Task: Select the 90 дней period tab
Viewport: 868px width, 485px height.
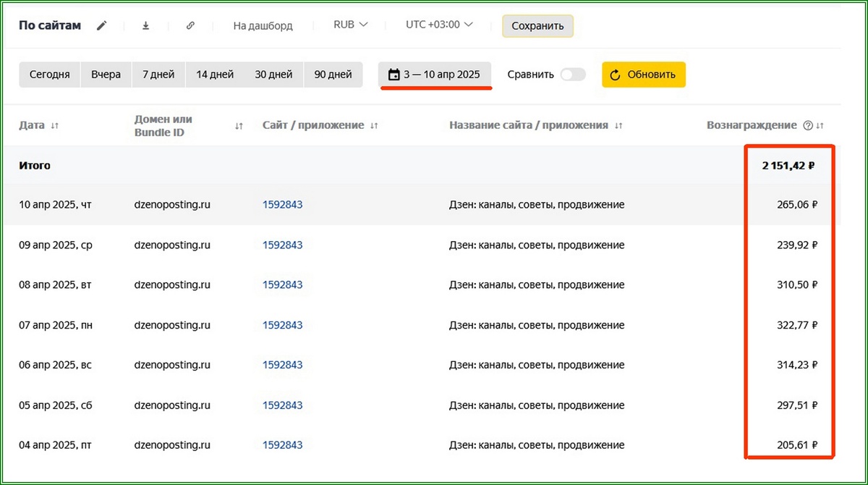Action: coord(333,75)
